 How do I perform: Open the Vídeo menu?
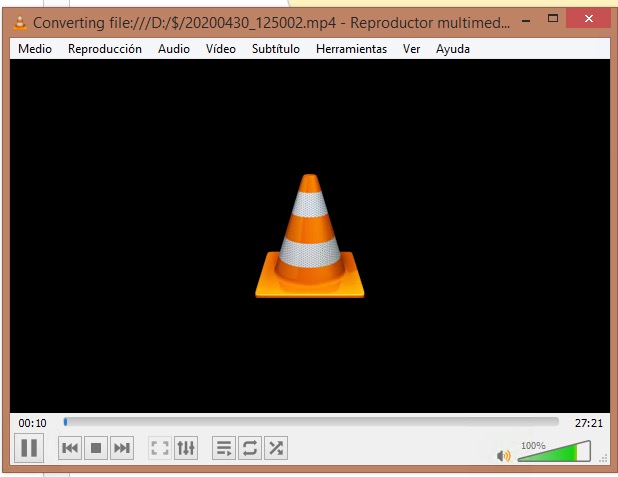221,49
